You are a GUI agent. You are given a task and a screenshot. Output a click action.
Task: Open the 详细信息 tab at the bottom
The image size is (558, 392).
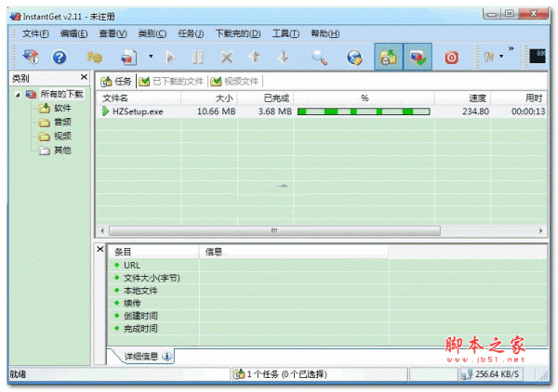click(x=145, y=356)
